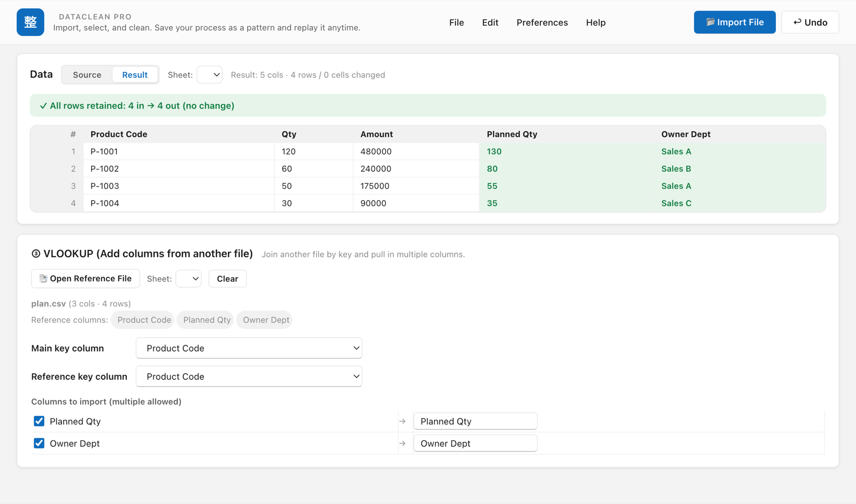Open the Preferences menu
This screenshot has height=504, width=856.
click(542, 22)
